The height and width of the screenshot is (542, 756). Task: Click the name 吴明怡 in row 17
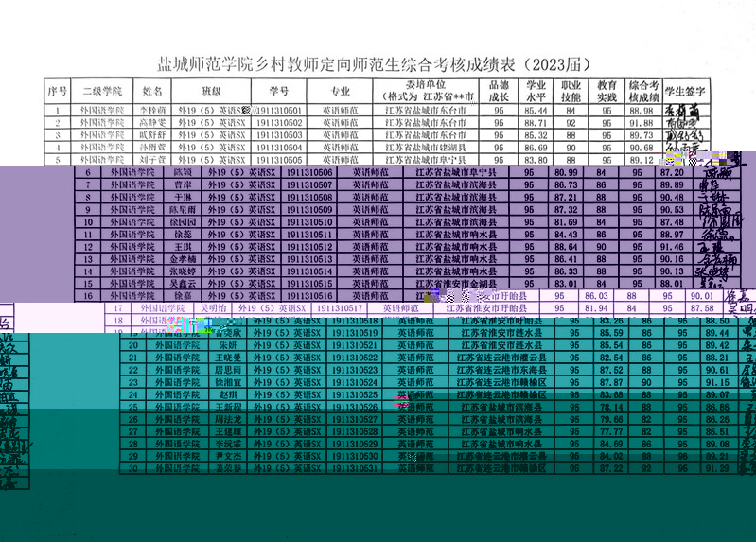point(213,308)
